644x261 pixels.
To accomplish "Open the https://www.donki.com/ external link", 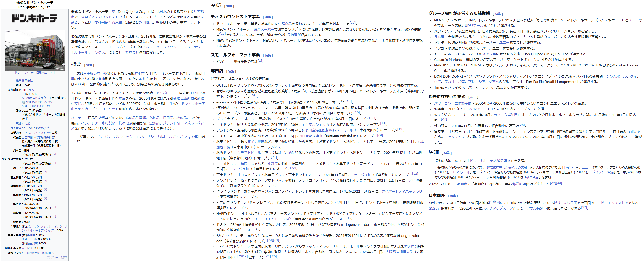I will click(x=38, y=253).
